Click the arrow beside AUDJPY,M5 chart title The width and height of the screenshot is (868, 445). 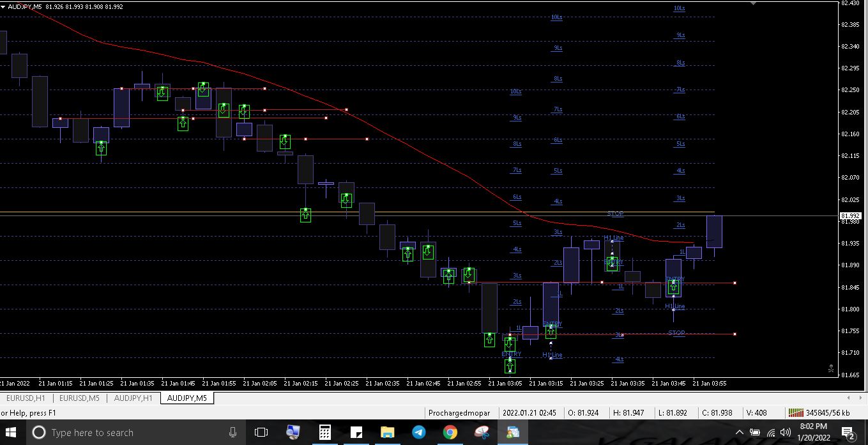coord(3,6)
